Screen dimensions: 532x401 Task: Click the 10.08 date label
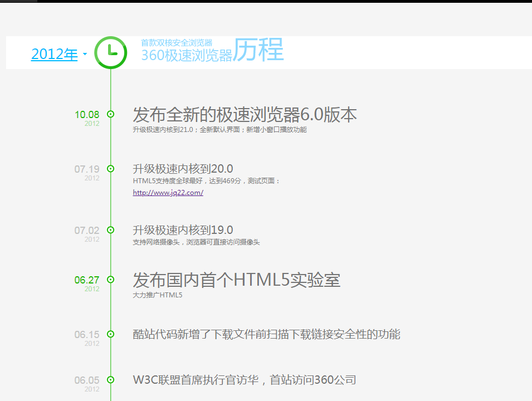[87, 115]
